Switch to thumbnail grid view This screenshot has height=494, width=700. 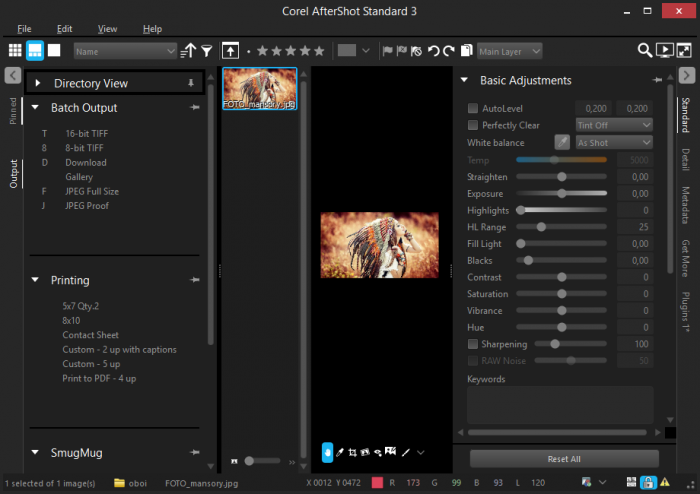15,50
